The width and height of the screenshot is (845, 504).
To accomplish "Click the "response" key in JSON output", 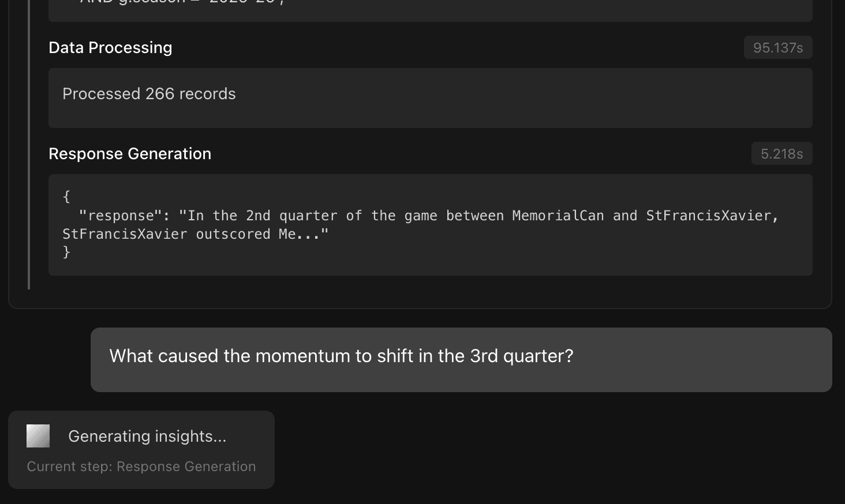I will coord(121,216).
